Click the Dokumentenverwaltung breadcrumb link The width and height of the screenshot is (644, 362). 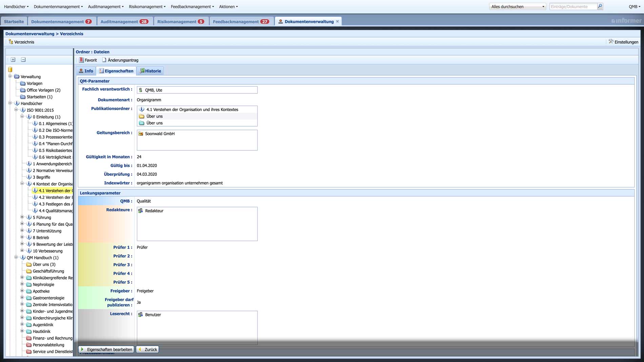30,34
